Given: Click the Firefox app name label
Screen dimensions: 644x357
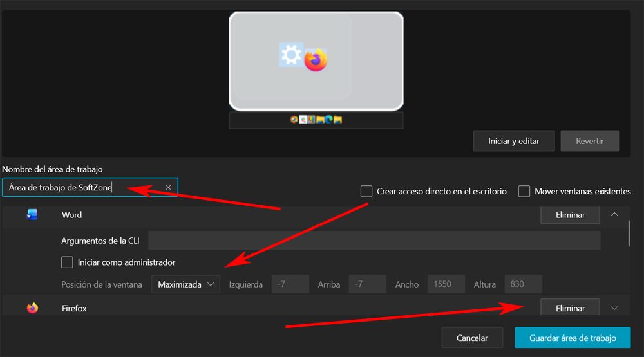Looking at the screenshot, I should [x=74, y=308].
